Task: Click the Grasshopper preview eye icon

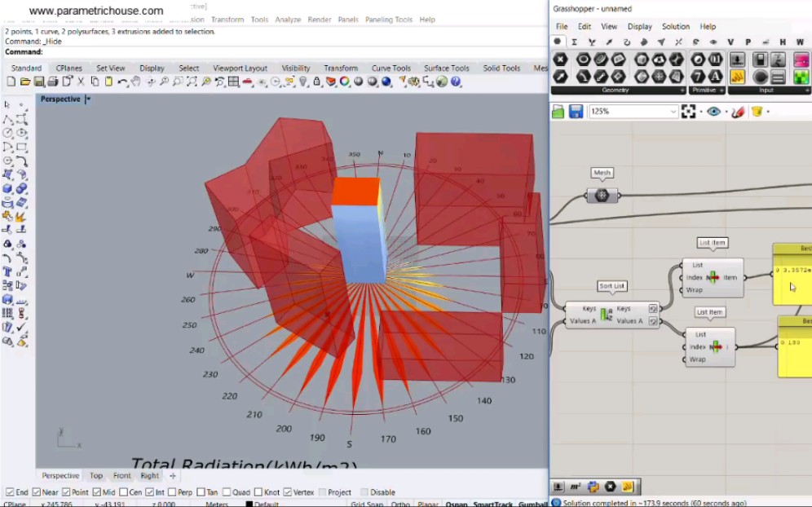Action: click(714, 112)
